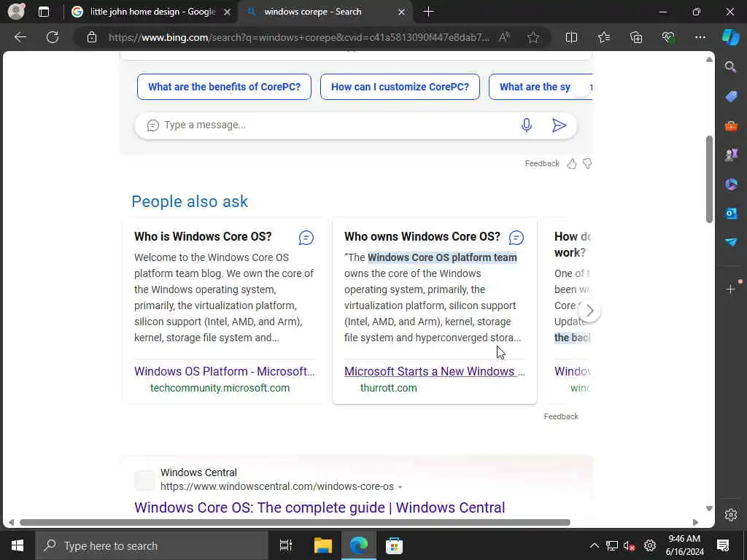Use microphone in chat message box
The width and height of the screenshot is (747, 560).
click(527, 125)
